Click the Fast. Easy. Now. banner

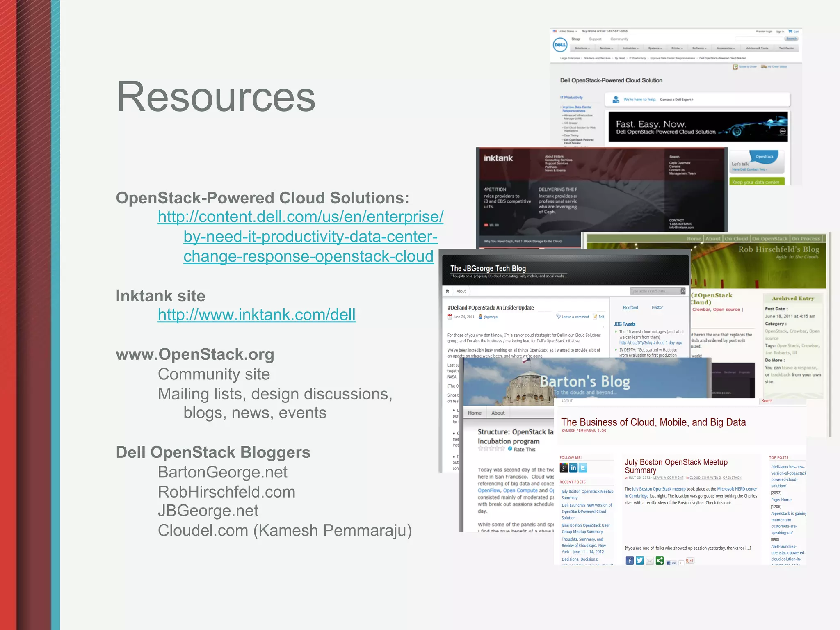point(698,127)
